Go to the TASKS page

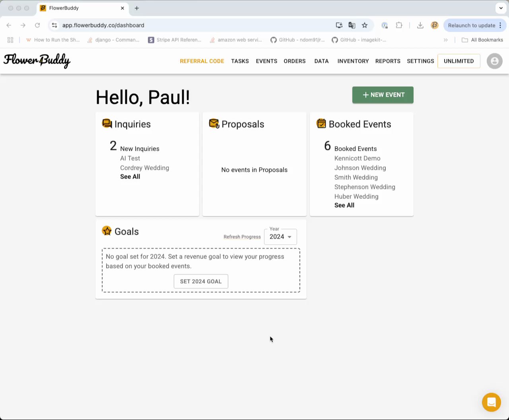coord(240,61)
